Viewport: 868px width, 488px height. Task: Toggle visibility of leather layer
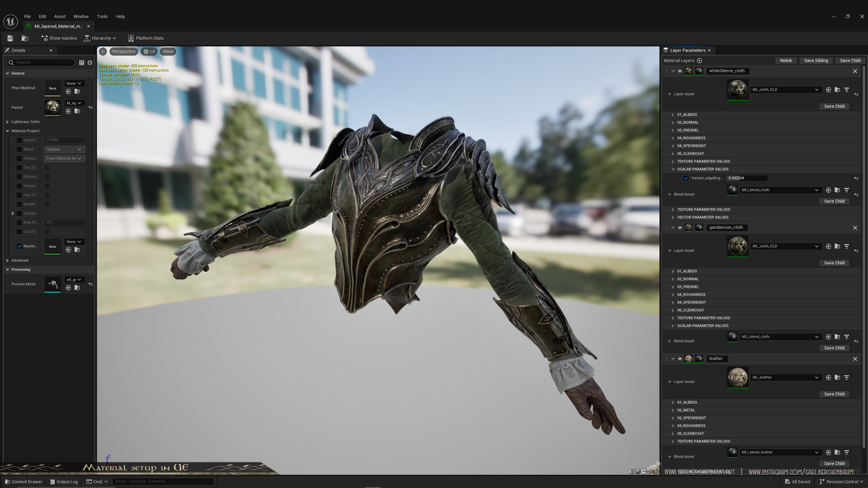point(679,359)
